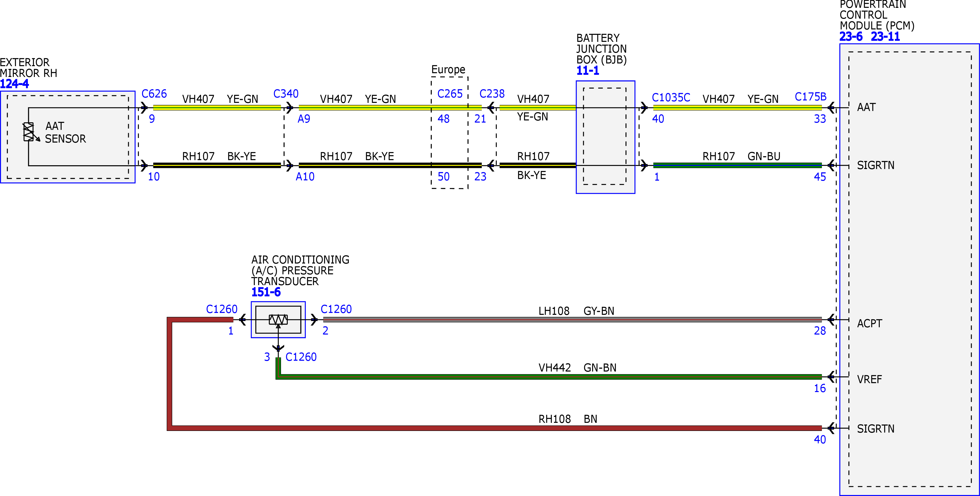The height and width of the screenshot is (496, 980).
Task: Select the C175B connector label
Action: 810,97
